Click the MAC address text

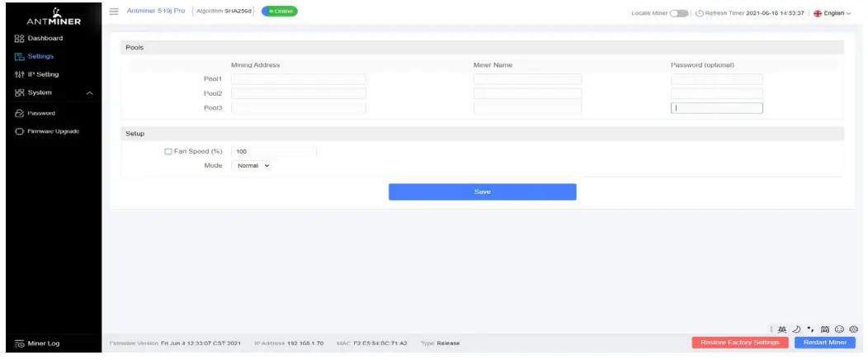point(372,343)
